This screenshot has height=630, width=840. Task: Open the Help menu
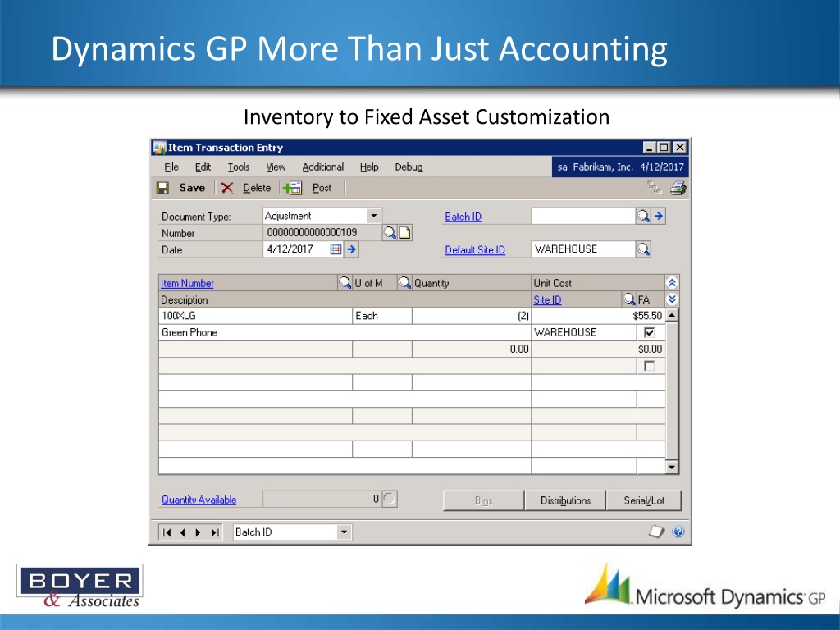click(369, 167)
